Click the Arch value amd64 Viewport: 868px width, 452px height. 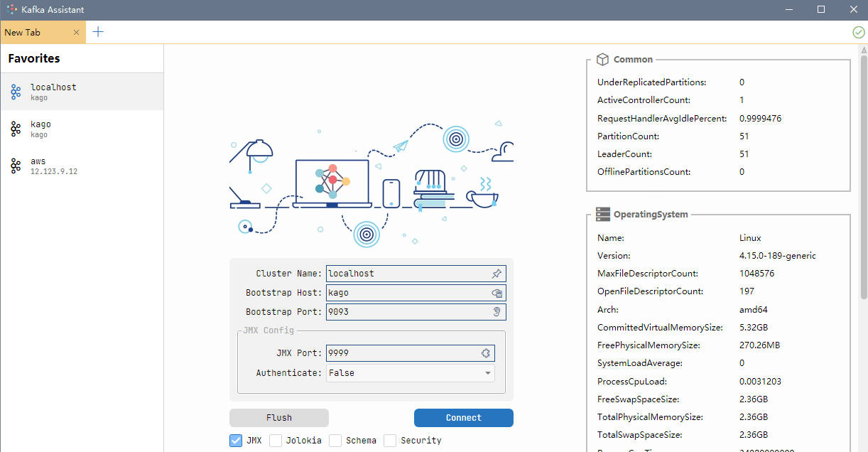point(754,310)
